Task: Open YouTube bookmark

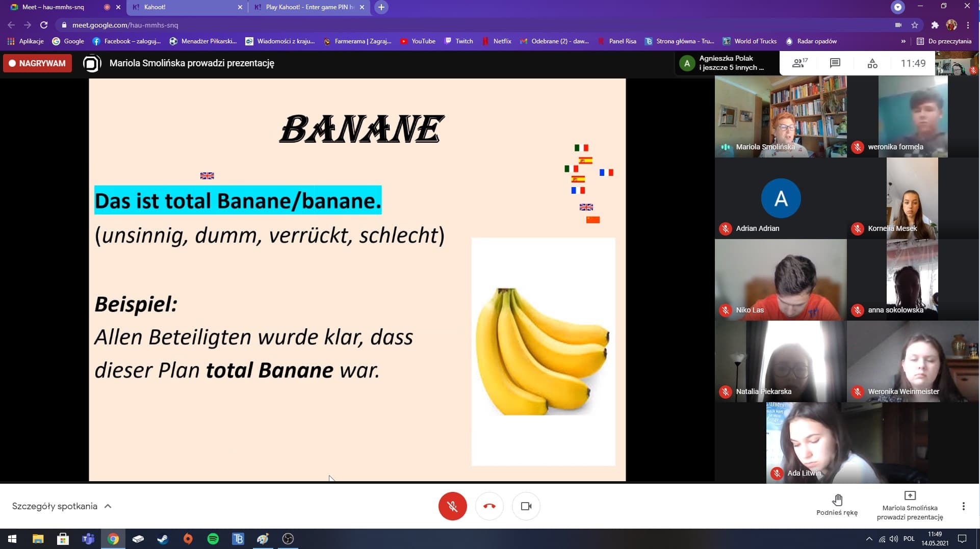Action: [x=418, y=41]
